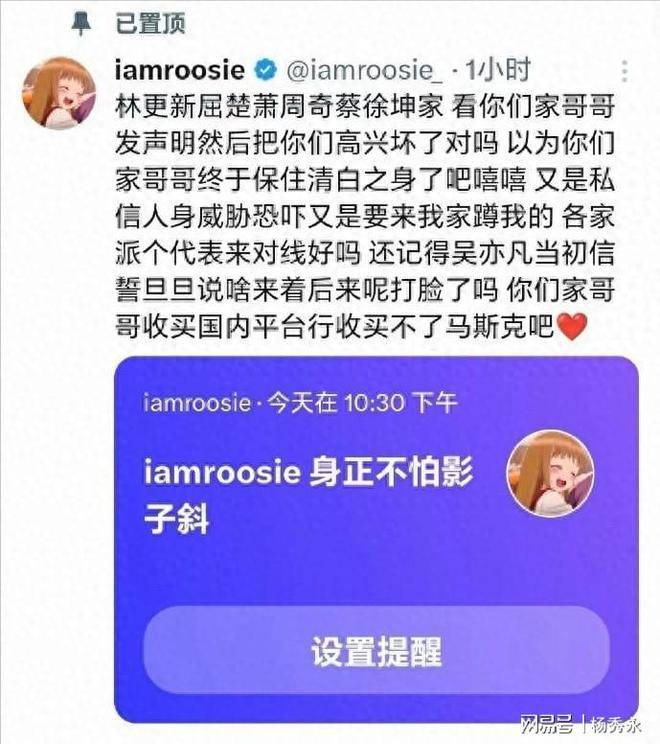Click the iamroosie display name
Viewport: 660px width, 744px height.
(180, 70)
